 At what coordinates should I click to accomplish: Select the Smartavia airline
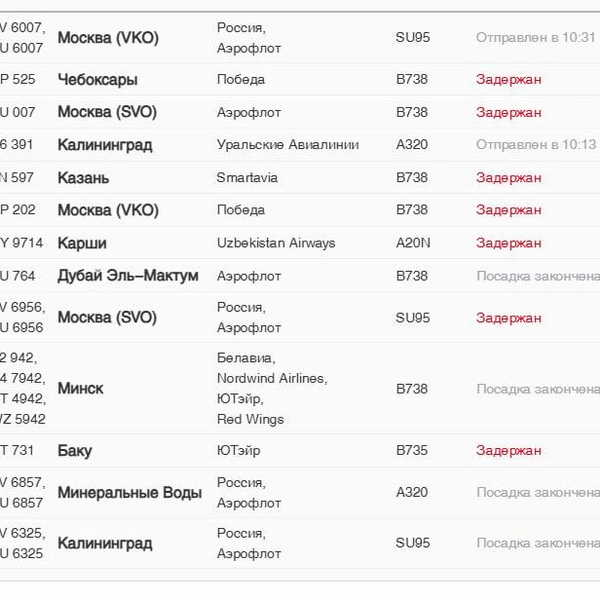tap(247, 178)
